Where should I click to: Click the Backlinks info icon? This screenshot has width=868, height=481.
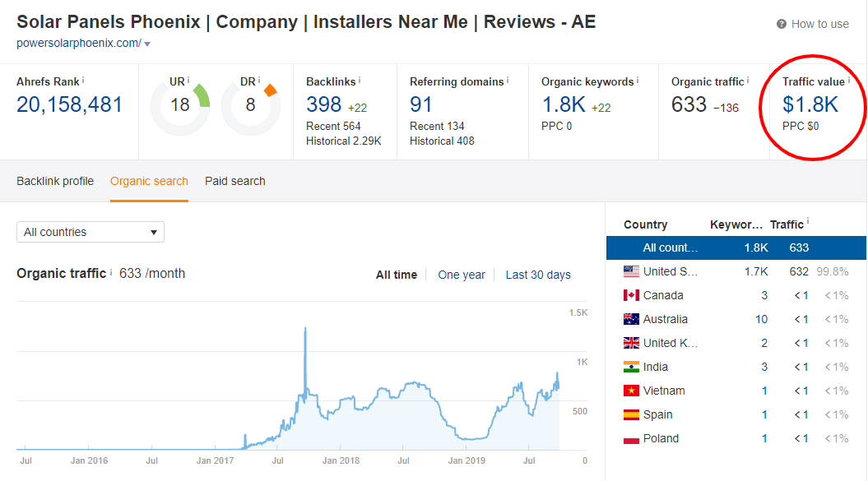(x=360, y=81)
